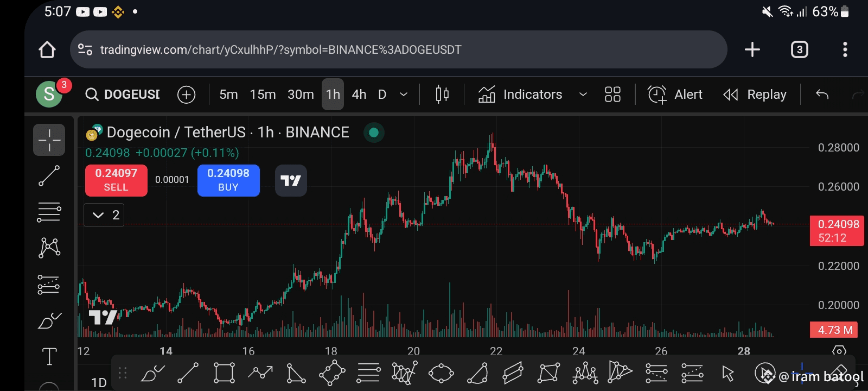Select the rectangle shape in bottom drawing bar

[x=224, y=373]
